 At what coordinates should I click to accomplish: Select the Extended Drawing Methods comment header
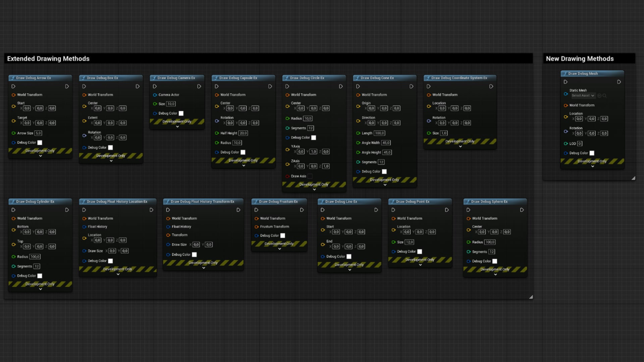(x=48, y=58)
